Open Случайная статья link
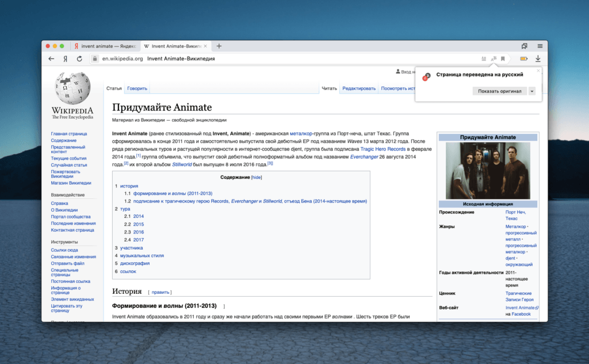This screenshot has width=589, height=364. point(69,165)
